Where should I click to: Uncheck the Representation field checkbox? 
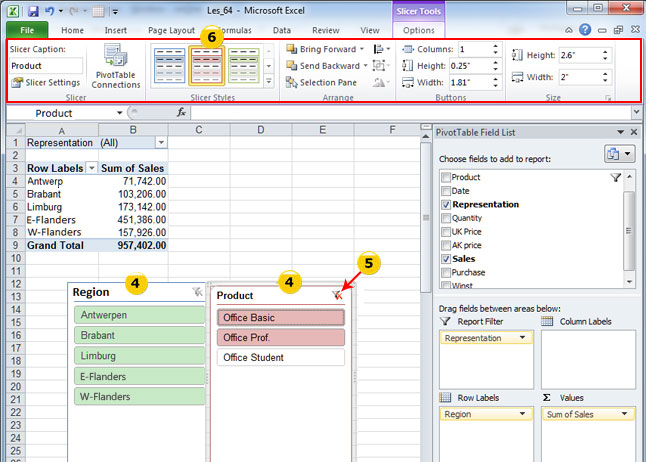446,204
